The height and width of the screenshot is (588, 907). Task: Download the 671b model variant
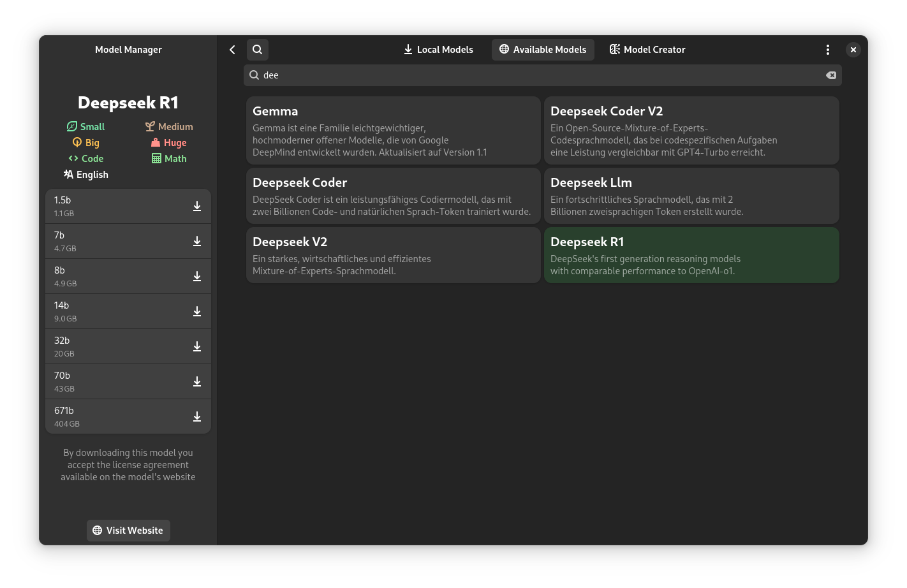click(197, 416)
